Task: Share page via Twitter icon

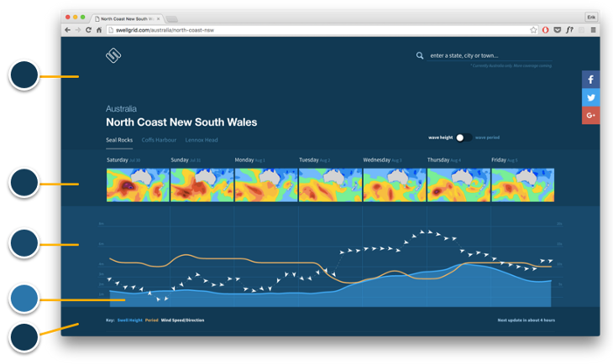Action: pyautogui.click(x=590, y=97)
